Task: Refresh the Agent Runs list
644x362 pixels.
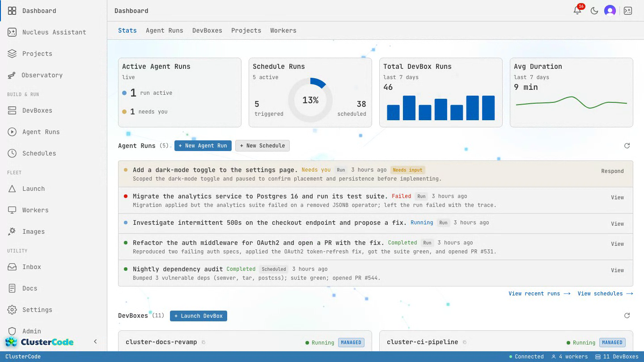Action: point(627,146)
